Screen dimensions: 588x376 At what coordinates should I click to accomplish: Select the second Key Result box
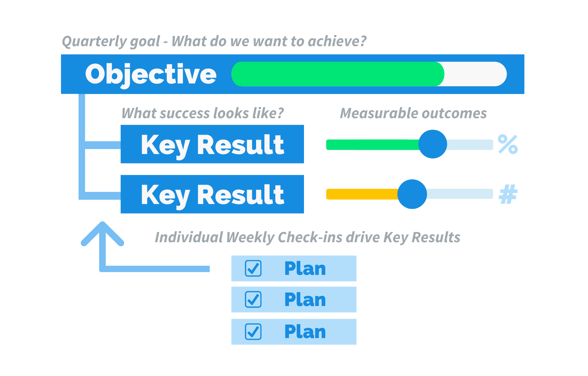point(212,194)
